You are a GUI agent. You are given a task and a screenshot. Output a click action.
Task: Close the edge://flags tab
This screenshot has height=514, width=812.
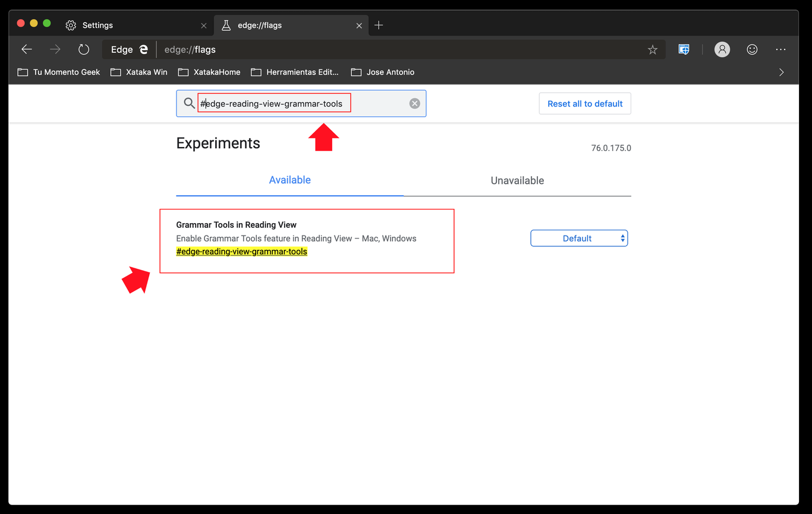click(359, 26)
